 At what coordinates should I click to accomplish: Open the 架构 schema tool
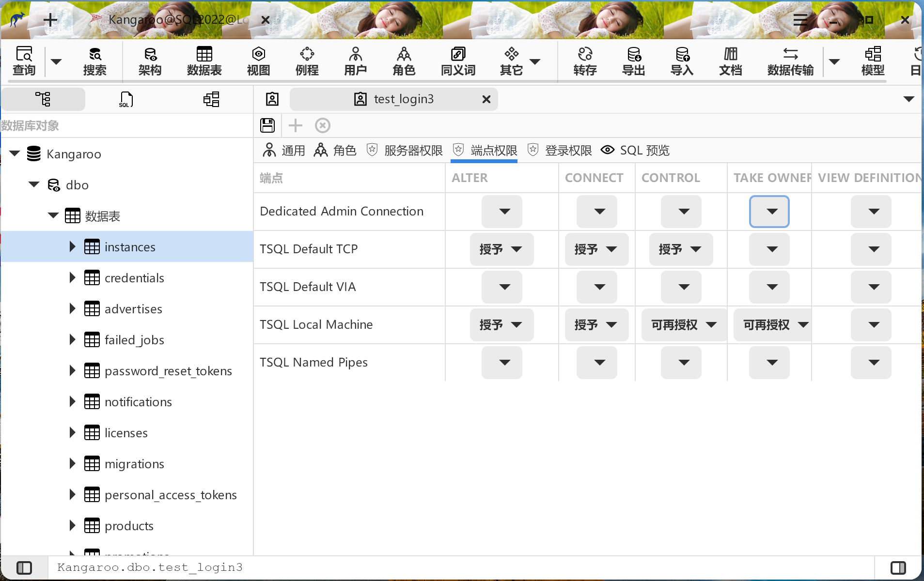pyautogui.click(x=150, y=61)
